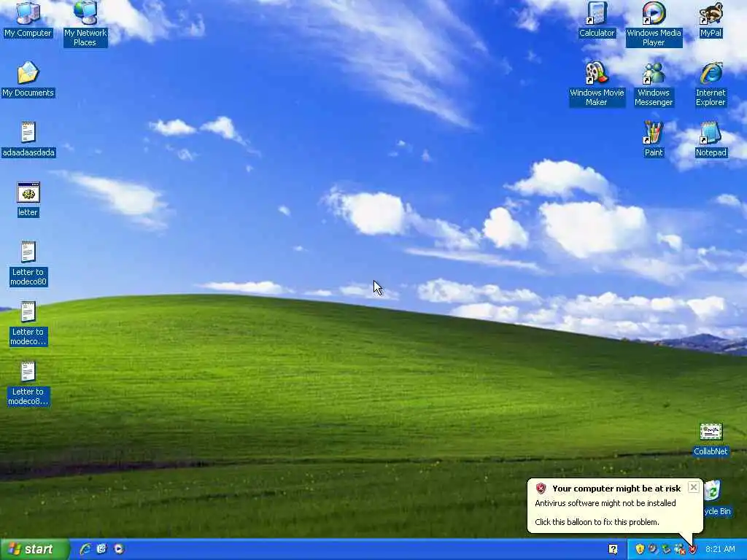Click the Windows Messenger tray icon
The image size is (747, 560).
click(x=679, y=549)
